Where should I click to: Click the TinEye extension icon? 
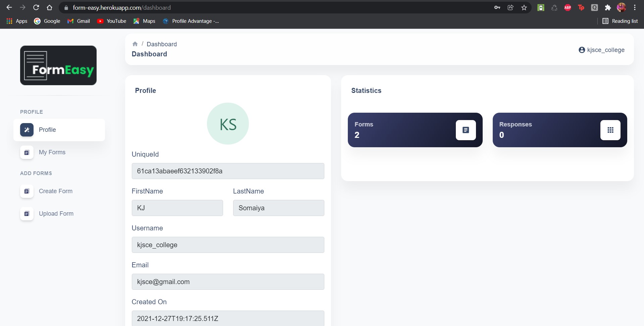(x=581, y=7)
